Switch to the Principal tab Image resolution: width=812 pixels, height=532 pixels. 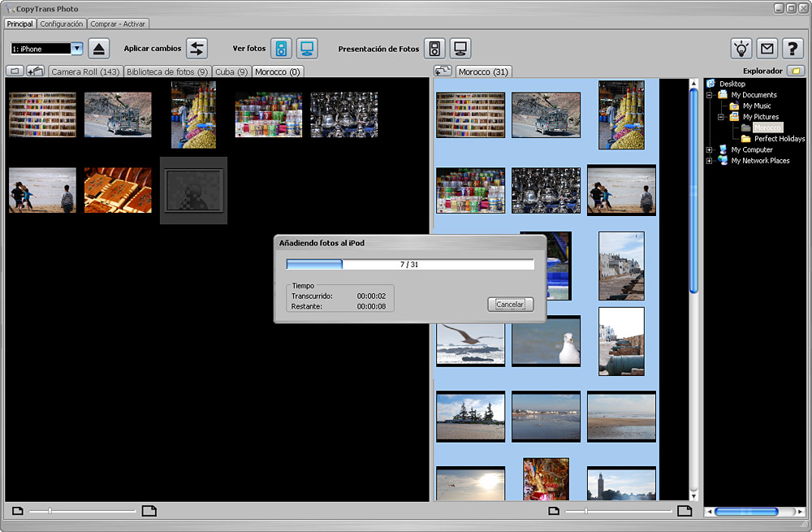(x=19, y=24)
